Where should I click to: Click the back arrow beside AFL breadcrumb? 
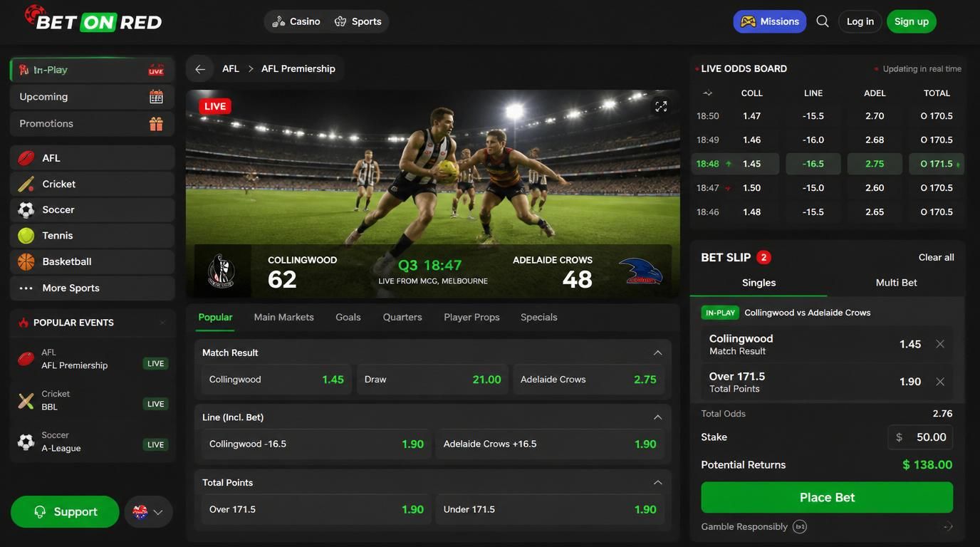[x=200, y=69]
